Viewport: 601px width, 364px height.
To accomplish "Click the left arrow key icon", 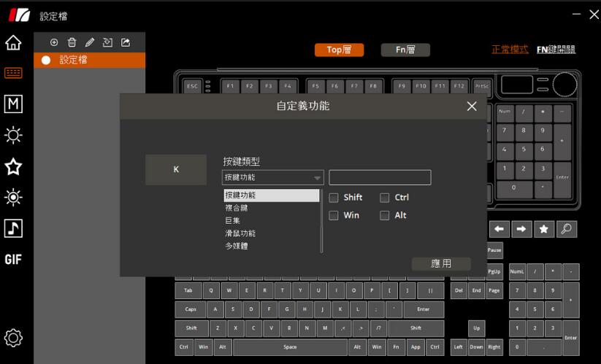I will (x=499, y=229).
